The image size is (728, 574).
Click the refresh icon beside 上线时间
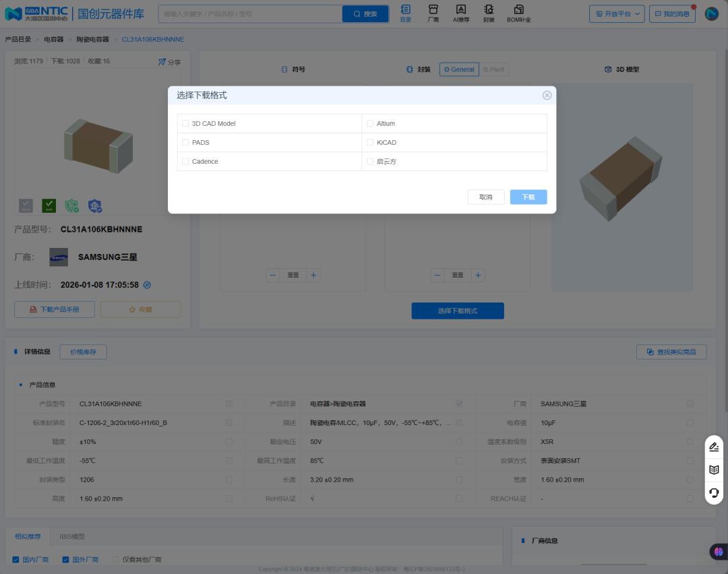pyautogui.click(x=147, y=285)
